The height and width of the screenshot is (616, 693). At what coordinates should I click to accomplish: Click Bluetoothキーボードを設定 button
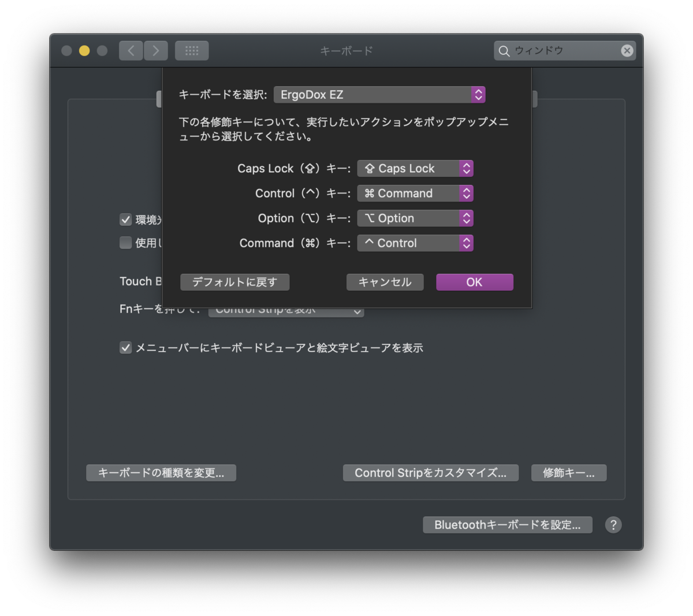(x=508, y=525)
